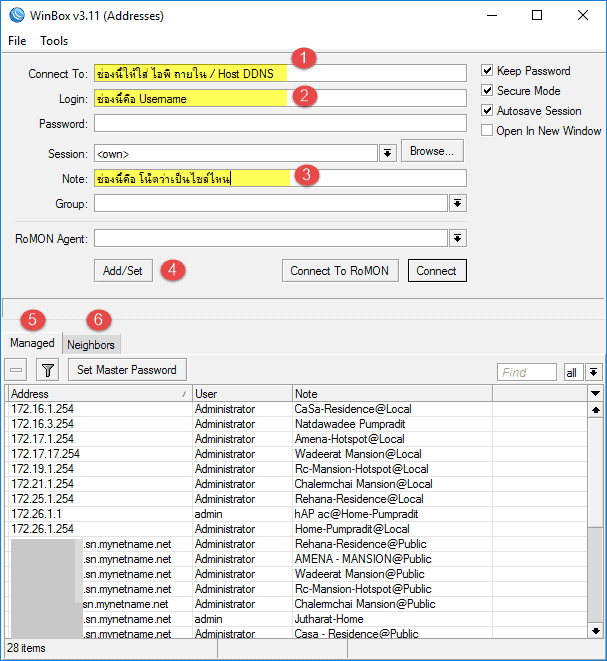Click the table scrollbar up arrow
The height and width of the screenshot is (661, 607).
[x=595, y=409]
